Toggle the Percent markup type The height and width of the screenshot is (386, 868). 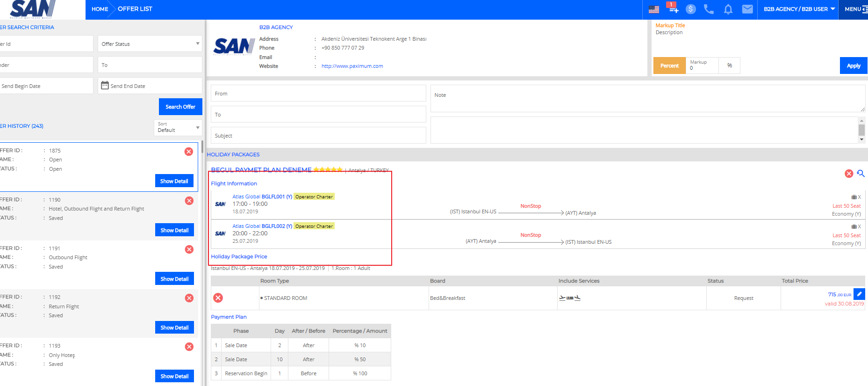pos(669,66)
